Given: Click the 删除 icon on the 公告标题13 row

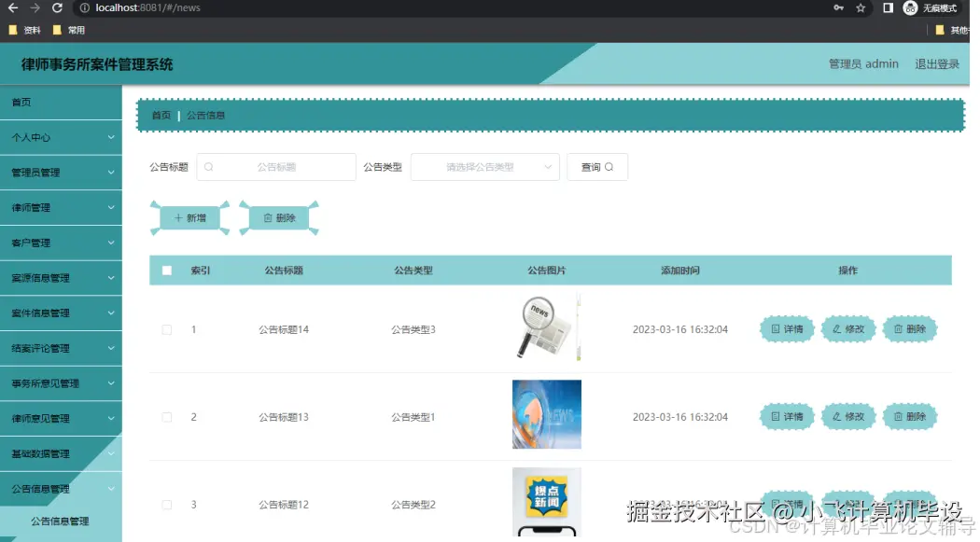Looking at the screenshot, I should pos(898,416).
